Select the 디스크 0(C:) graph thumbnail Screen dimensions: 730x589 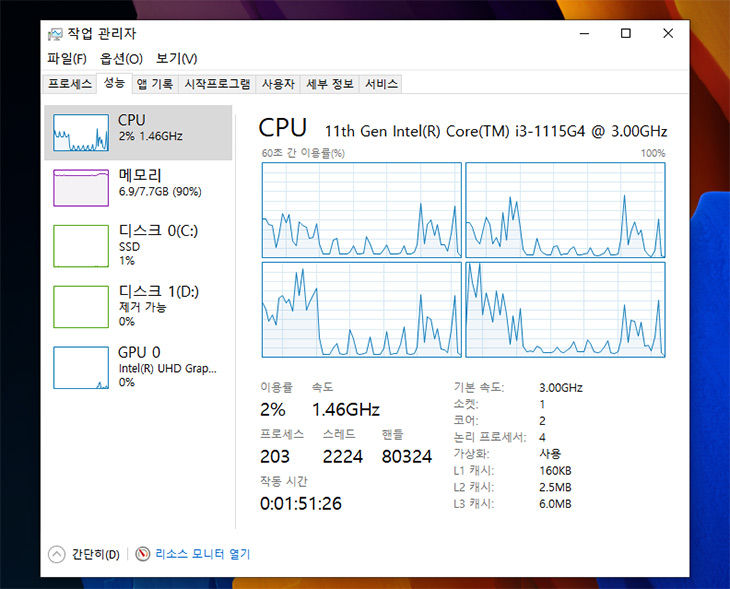pyautogui.click(x=81, y=246)
